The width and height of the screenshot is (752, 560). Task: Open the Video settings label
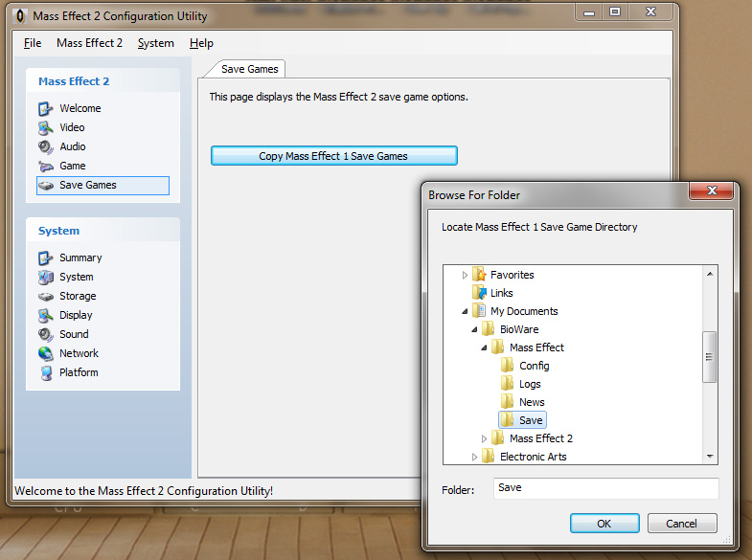pyautogui.click(x=72, y=127)
